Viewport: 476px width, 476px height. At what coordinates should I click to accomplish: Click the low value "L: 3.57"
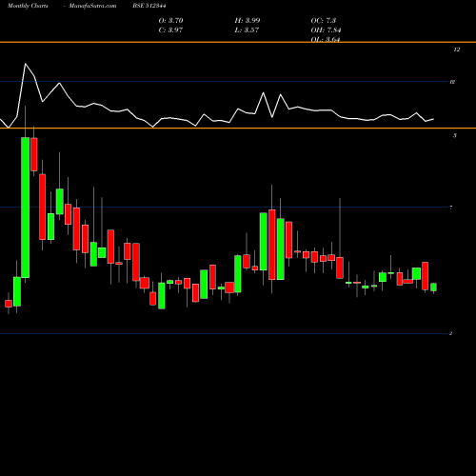pos(247,30)
